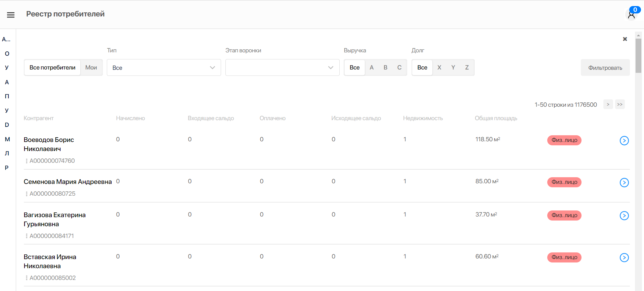Screen dimensions: 644x291
Task: Select sidebar item D
Action: [x=7, y=125]
